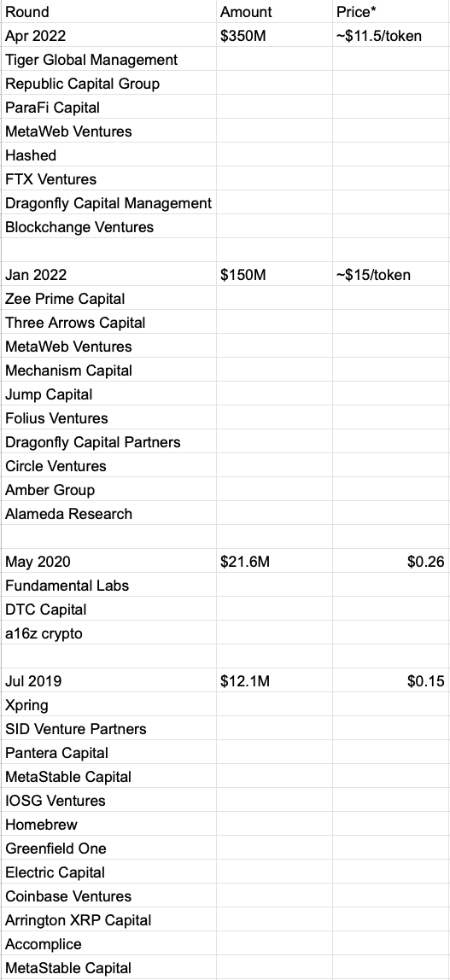Select the Price* header cell

[x=390, y=12]
